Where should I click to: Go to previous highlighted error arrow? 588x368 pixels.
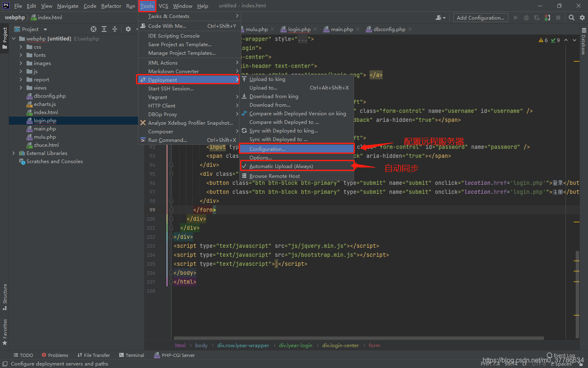pyautogui.click(x=566, y=40)
